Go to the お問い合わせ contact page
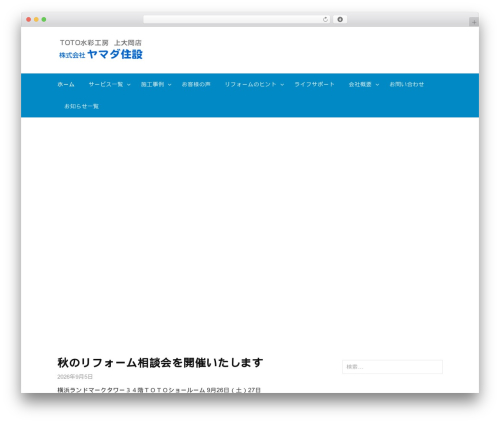 point(407,84)
